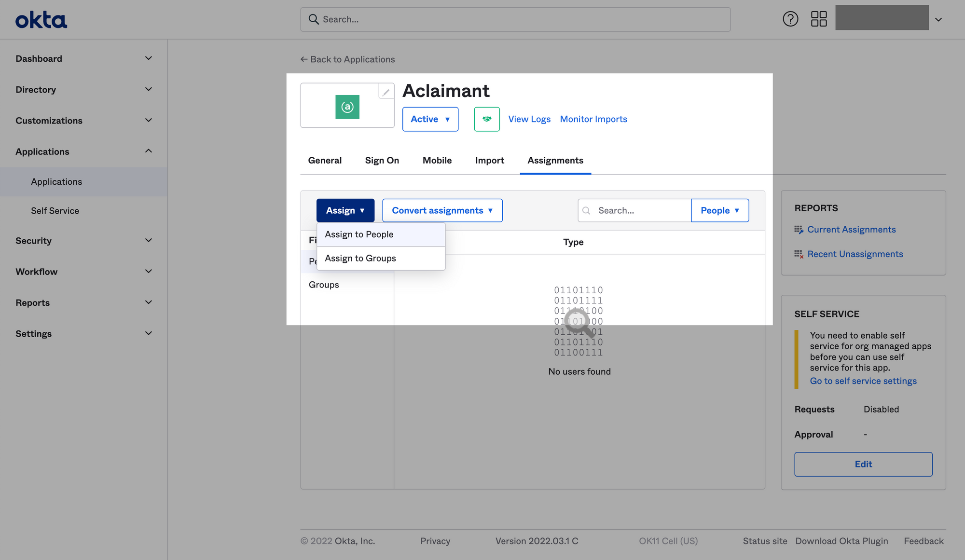Click the edit pencil icon on the app logo
This screenshot has width=965, height=560.
(x=386, y=91)
